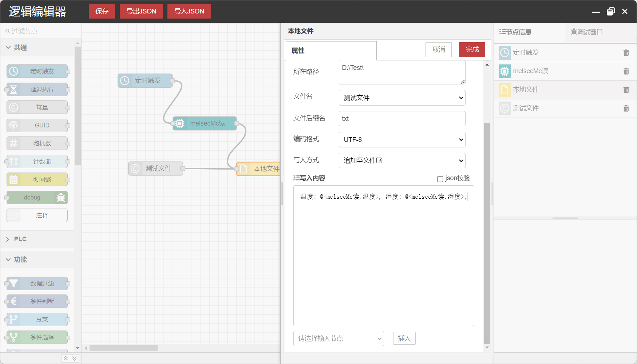The image size is (637, 364).
Task: Click the 所在路径 text area
Action: 402,72
